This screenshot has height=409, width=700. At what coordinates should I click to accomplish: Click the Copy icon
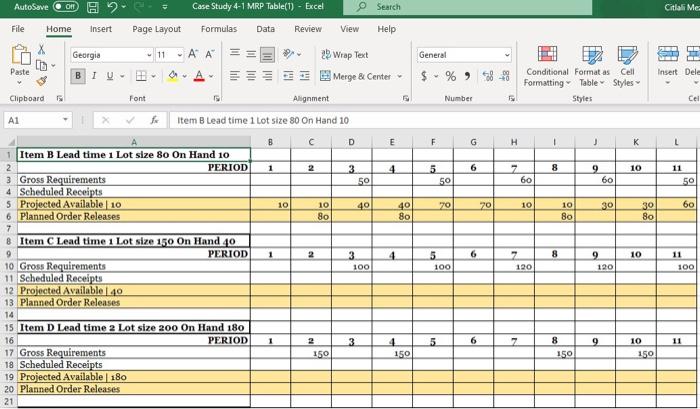pos(42,66)
